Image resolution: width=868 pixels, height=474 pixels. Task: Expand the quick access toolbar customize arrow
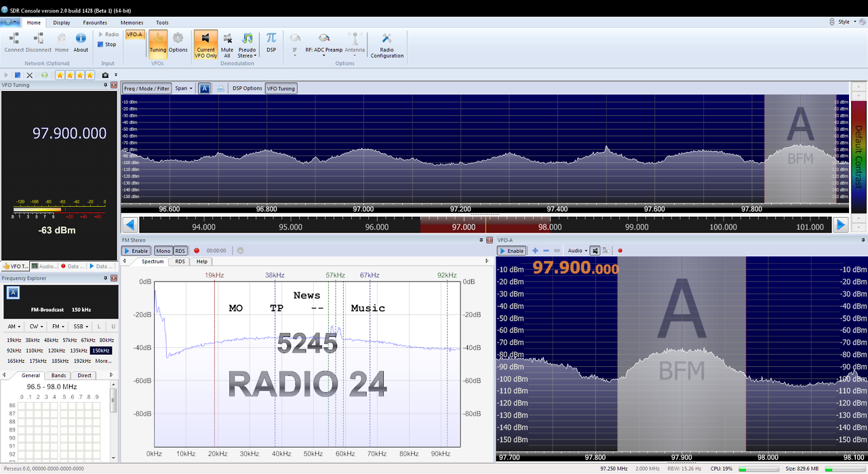pos(116,75)
